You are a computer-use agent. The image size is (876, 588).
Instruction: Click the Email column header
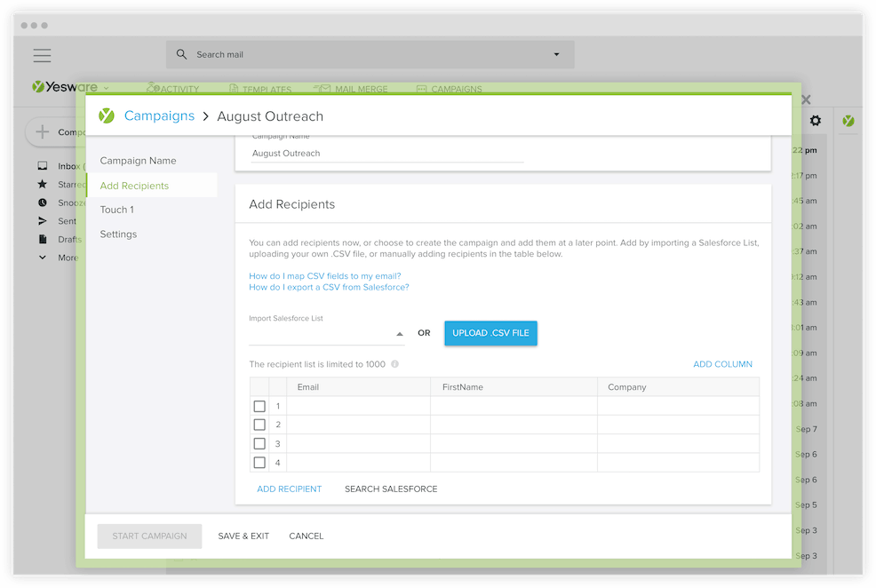[x=358, y=387]
